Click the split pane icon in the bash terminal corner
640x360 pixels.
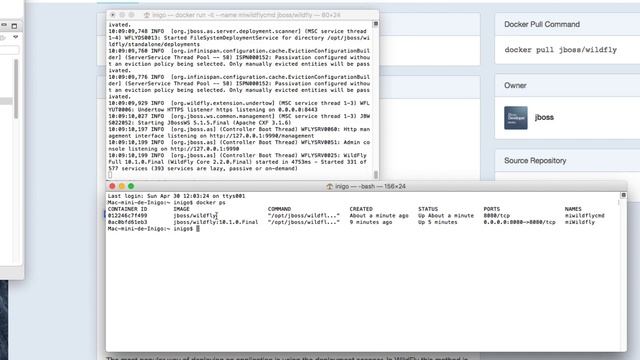[x=623, y=195]
